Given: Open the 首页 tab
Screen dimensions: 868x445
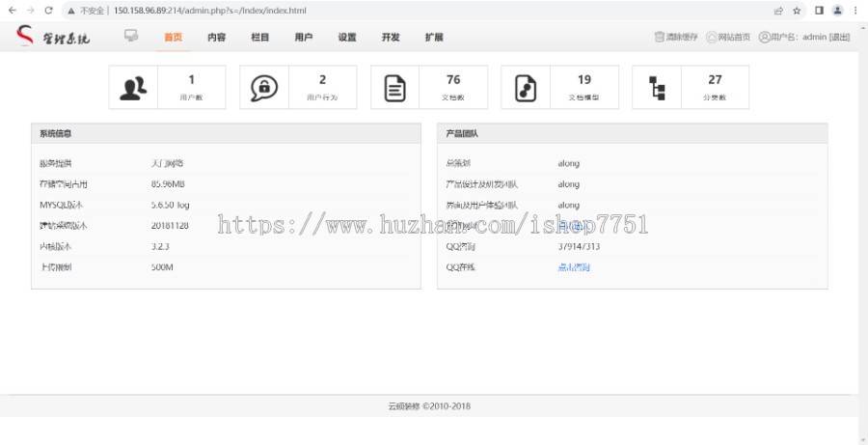Looking at the screenshot, I should coord(174,37).
